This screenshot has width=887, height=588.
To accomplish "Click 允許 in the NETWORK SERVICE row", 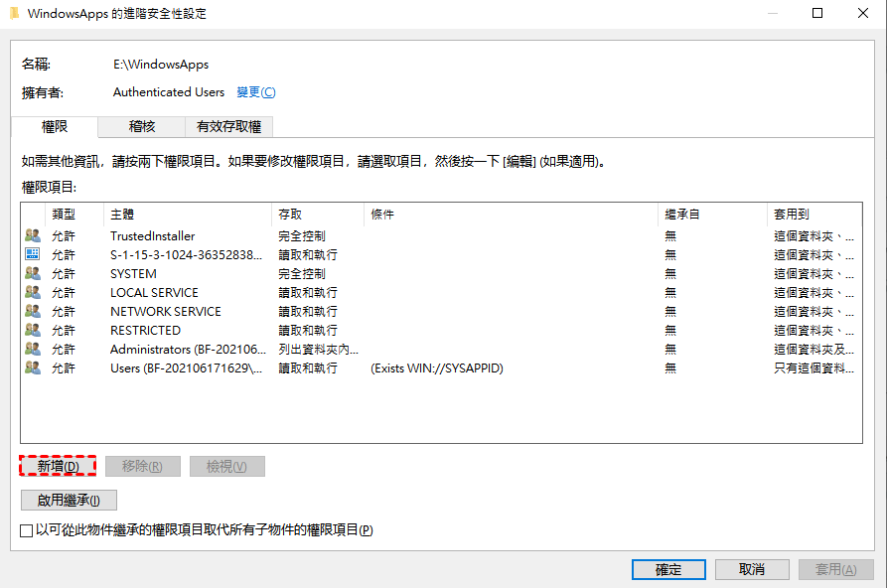I will click(64, 311).
